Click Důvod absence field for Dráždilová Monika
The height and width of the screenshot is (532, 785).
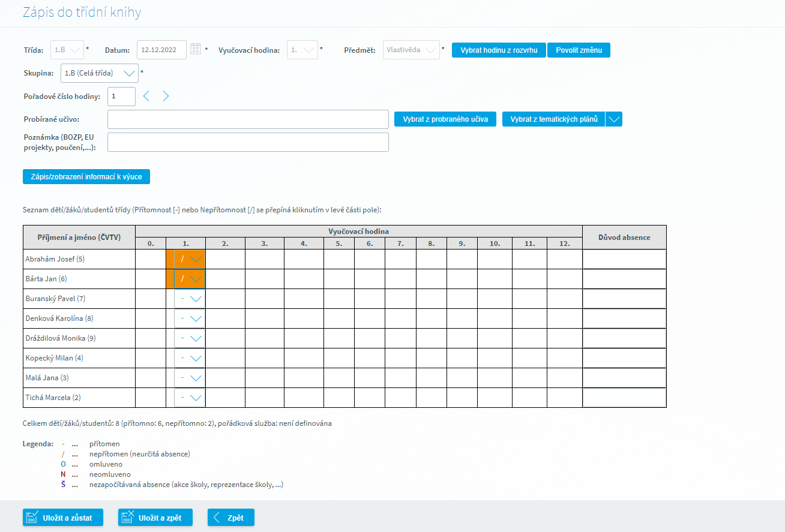[624, 338]
